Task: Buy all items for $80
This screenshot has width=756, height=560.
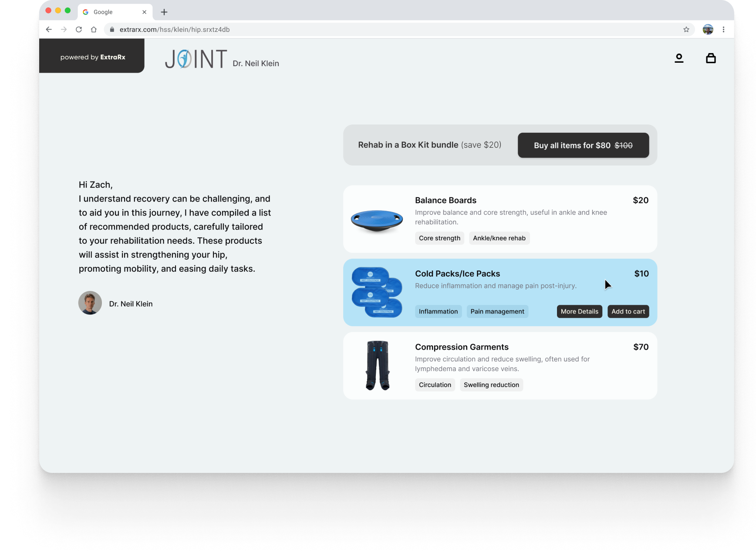Action: tap(583, 145)
